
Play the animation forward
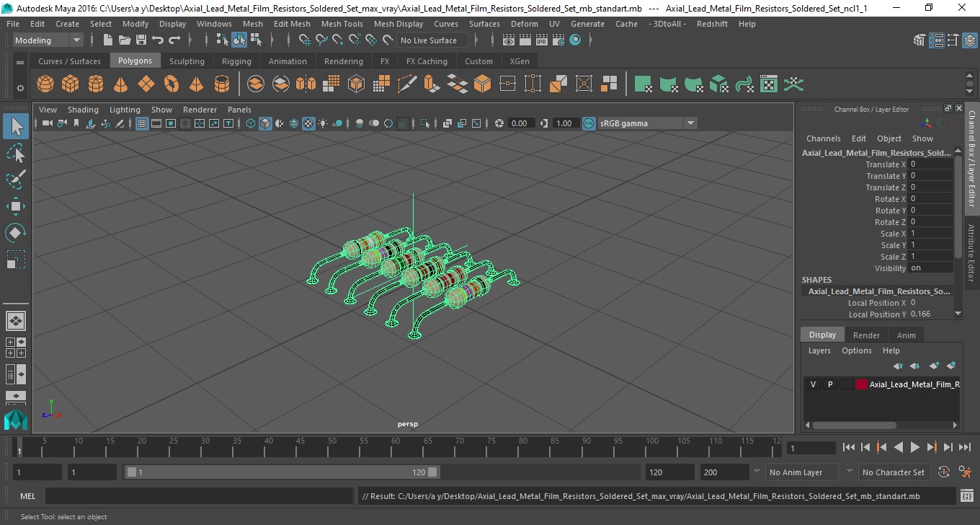coord(914,447)
